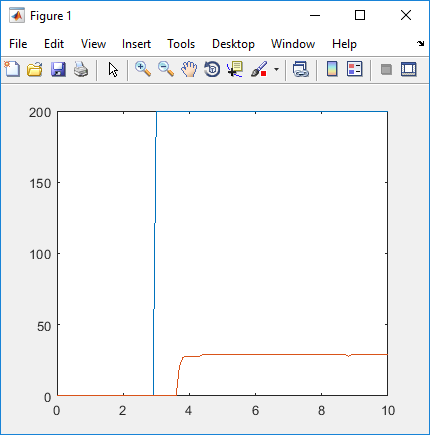Open the Desktop menu
Image resolution: width=430 pixels, height=435 pixels.
pyautogui.click(x=233, y=44)
